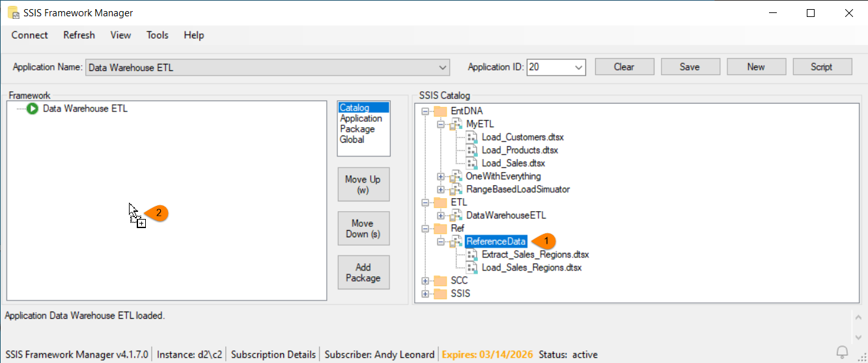Viewport: 868px width, 363px height.
Task: Click the EntDNA folder icon
Action: (440, 111)
